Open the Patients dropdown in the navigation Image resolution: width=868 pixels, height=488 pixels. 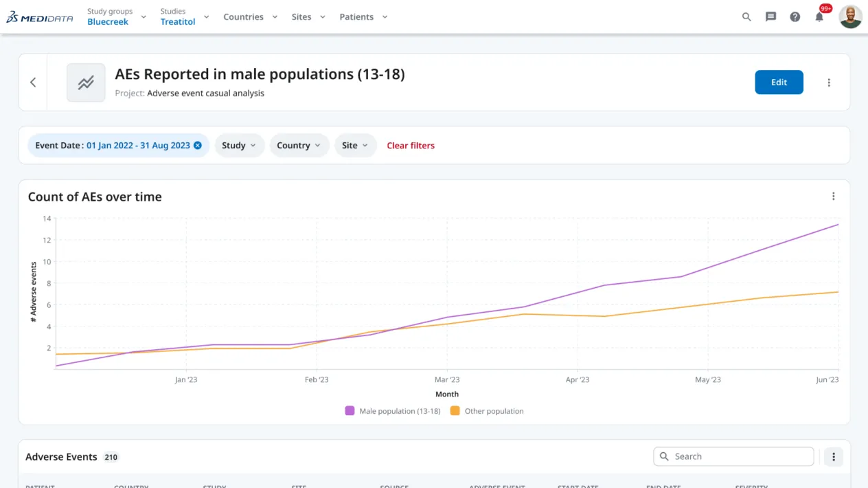pos(363,16)
